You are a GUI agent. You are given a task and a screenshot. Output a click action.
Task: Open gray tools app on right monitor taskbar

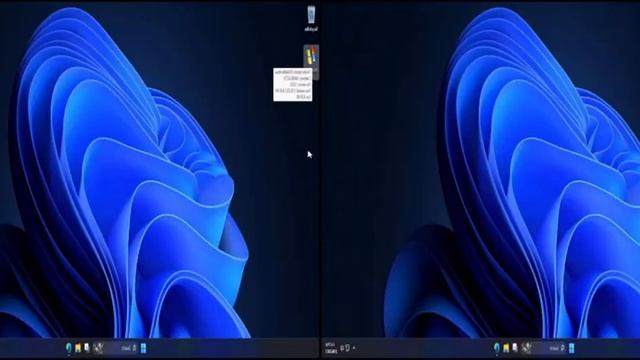(526, 348)
